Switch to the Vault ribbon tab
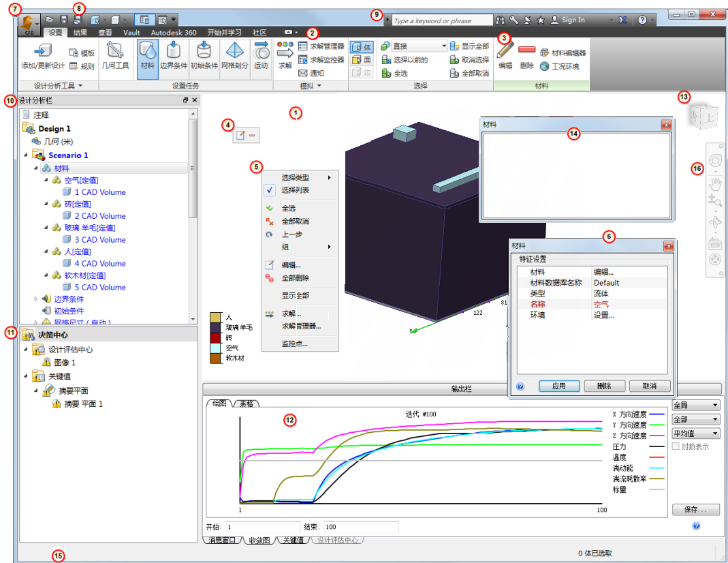 [131, 33]
